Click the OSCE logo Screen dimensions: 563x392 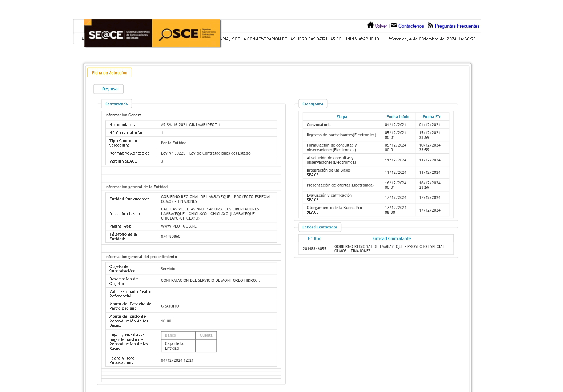(186, 33)
